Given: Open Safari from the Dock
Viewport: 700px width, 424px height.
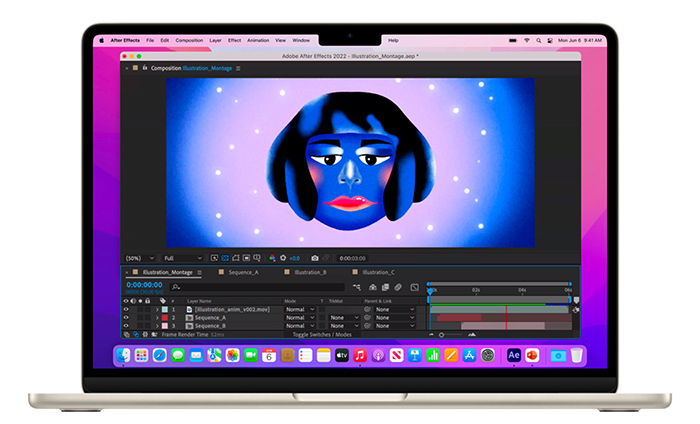Looking at the screenshot, I should 159,355.
